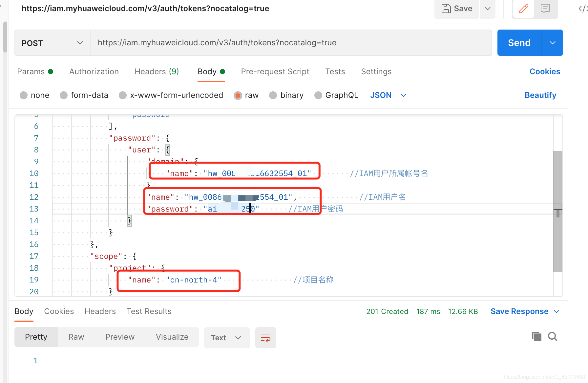Click the request title URL text
The width and height of the screenshot is (588, 383).
(x=145, y=9)
